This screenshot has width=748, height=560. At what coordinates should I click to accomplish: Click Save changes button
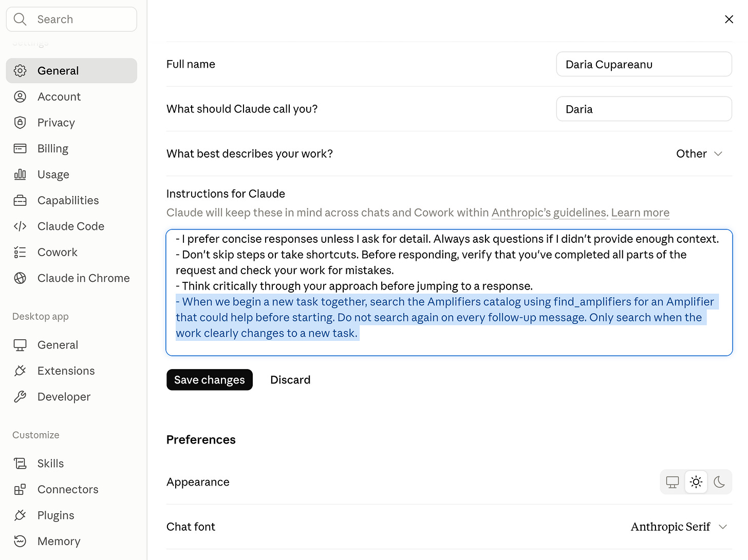point(210,380)
